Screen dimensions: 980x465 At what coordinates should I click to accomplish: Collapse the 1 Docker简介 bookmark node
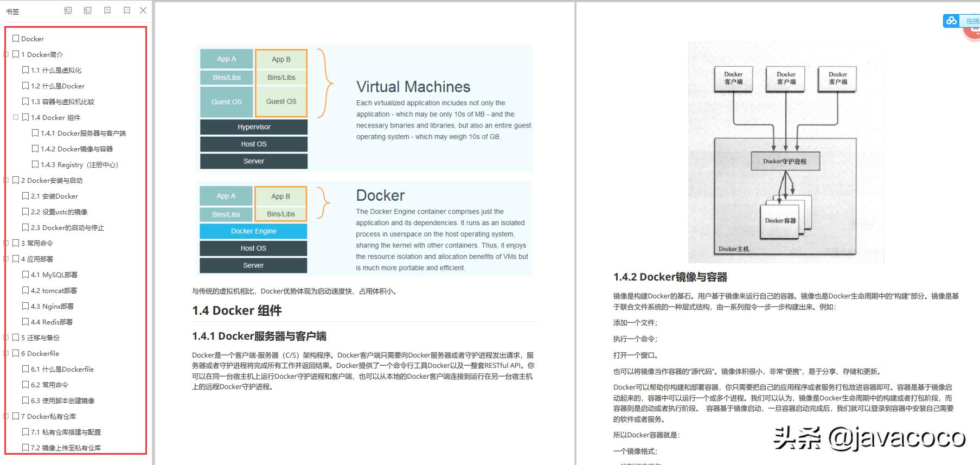(7, 54)
